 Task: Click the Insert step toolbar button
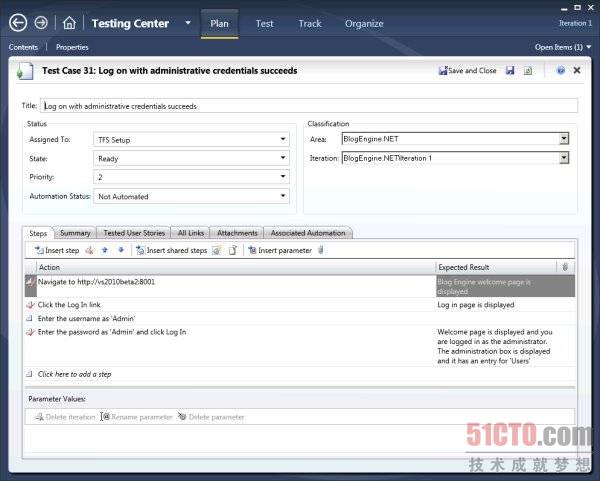pos(57,250)
